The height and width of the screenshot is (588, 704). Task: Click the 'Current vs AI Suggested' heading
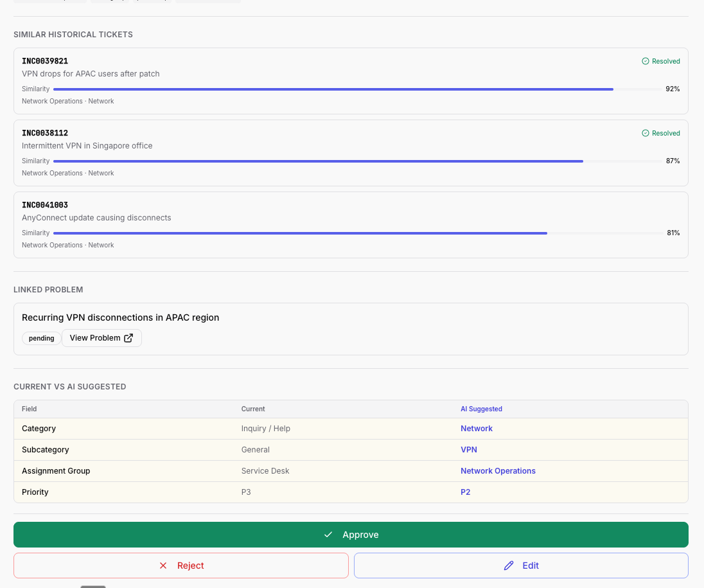69,387
